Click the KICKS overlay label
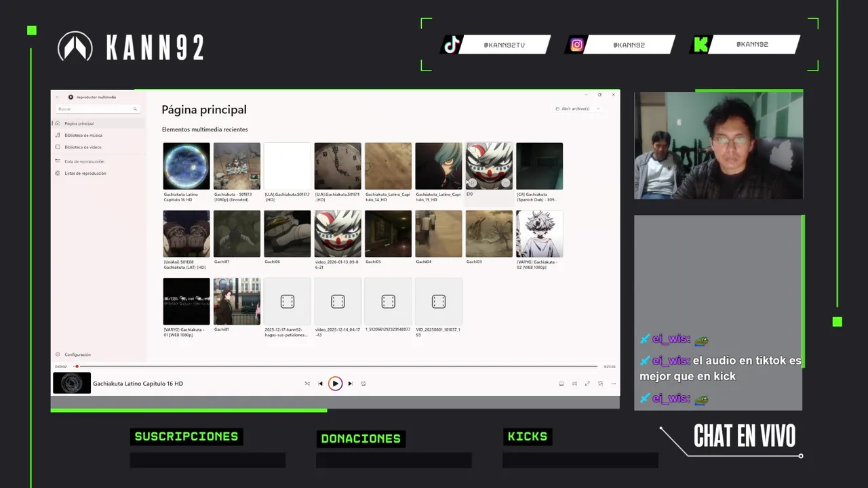868x488 pixels. pos(528,436)
